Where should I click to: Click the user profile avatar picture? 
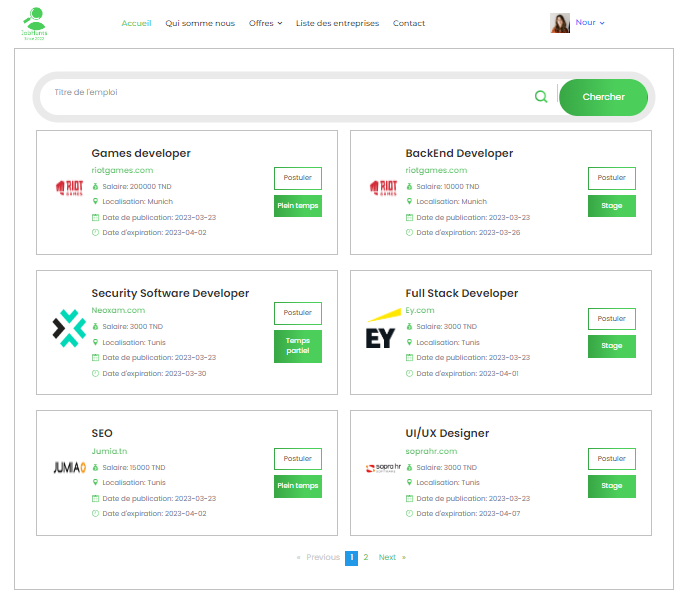click(x=560, y=23)
